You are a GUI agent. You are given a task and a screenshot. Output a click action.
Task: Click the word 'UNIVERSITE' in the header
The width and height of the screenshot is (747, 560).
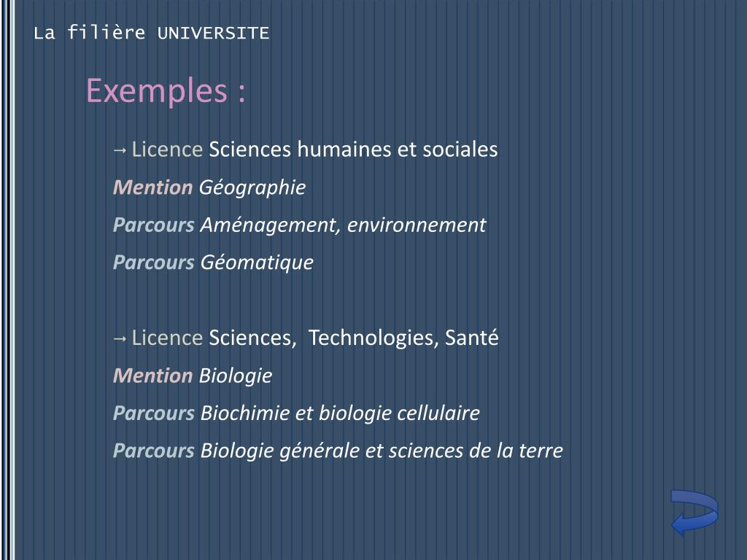pyautogui.click(x=214, y=34)
